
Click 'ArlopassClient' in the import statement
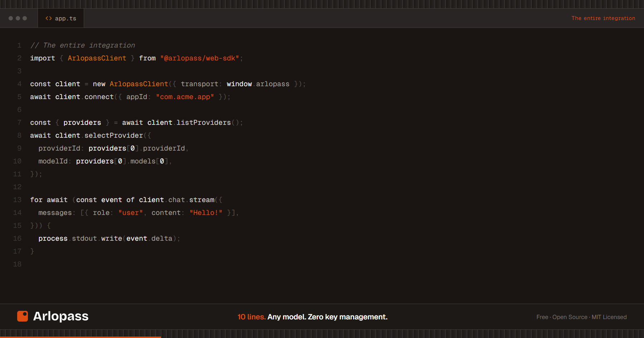coord(97,58)
